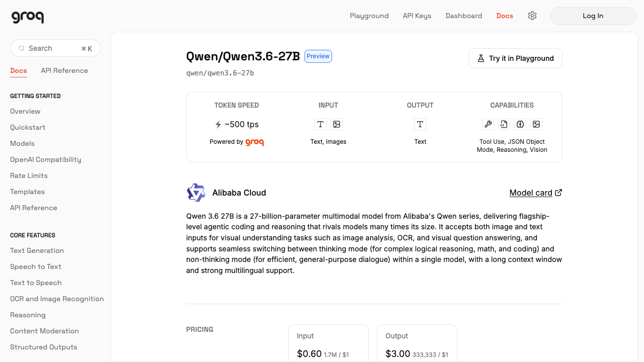Open Structured Outputs in sidebar
The width and height of the screenshot is (644, 362).
pyautogui.click(x=44, y=347)
